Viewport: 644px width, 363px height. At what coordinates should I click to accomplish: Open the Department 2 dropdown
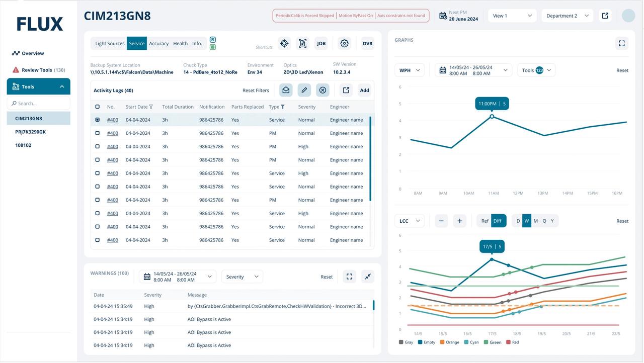pos(567,16)
